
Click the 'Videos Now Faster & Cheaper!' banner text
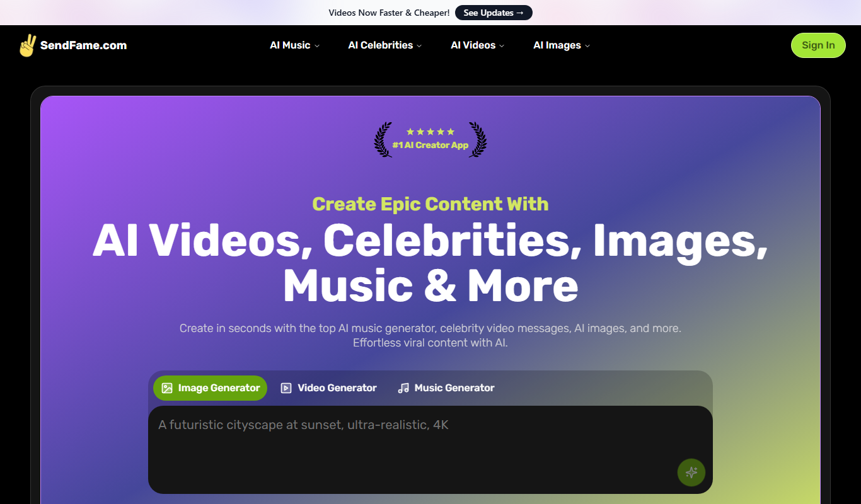pos(389,13)
